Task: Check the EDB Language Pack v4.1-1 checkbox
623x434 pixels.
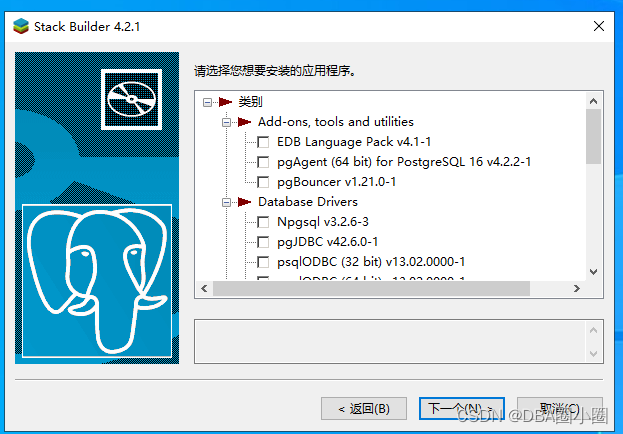Action: point(263,142)
